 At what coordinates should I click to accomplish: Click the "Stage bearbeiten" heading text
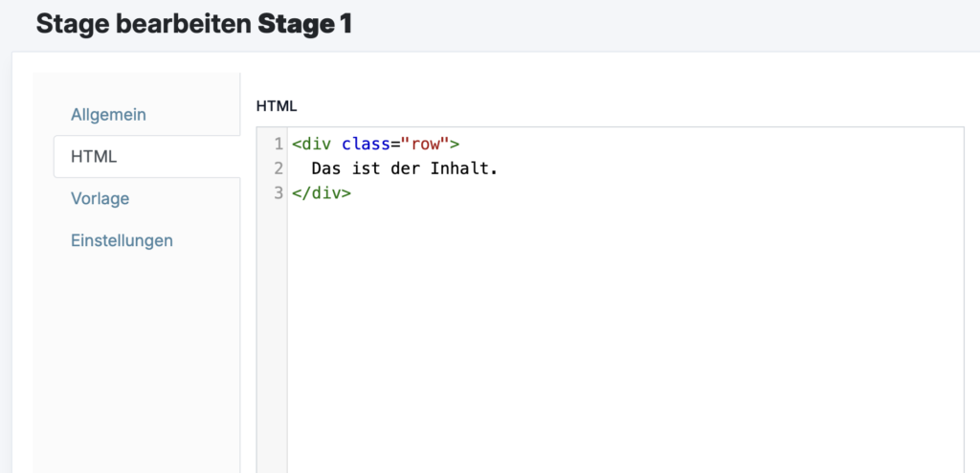tap(143, 24)
